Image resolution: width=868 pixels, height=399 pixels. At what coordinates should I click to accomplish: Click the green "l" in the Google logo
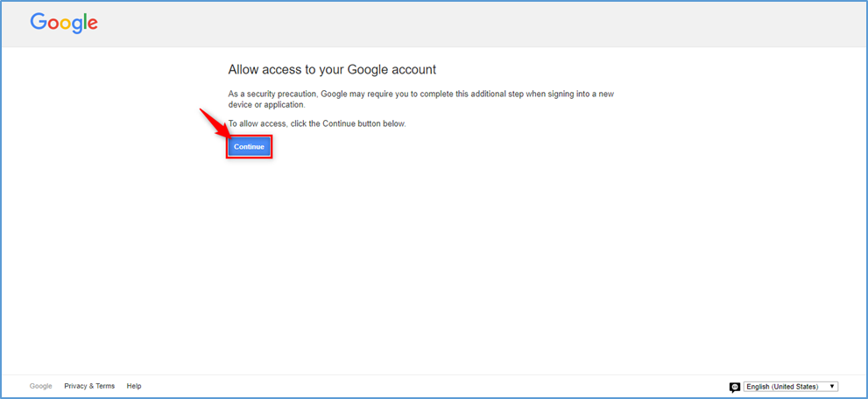pyautogui.click(x=85, y=23)
